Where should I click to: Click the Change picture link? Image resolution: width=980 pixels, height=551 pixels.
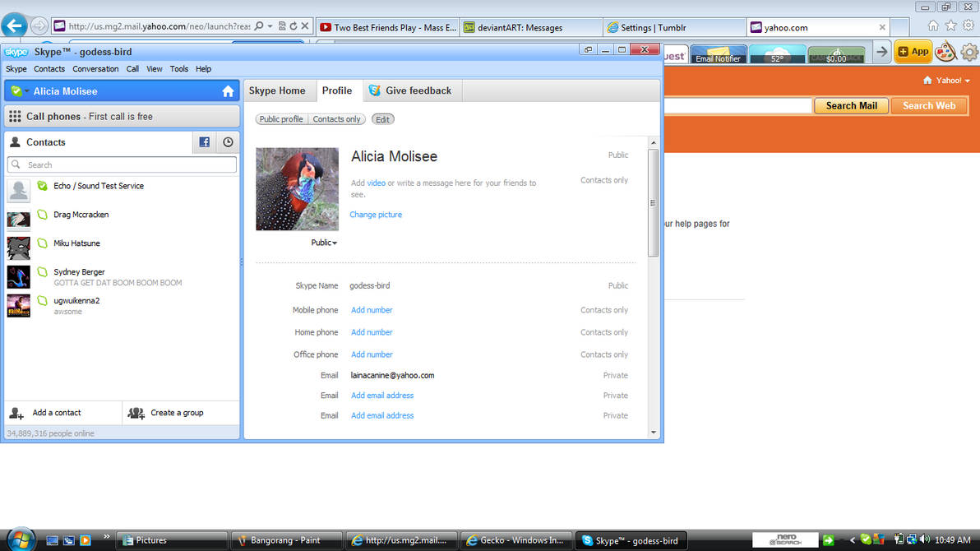[376, 215]
